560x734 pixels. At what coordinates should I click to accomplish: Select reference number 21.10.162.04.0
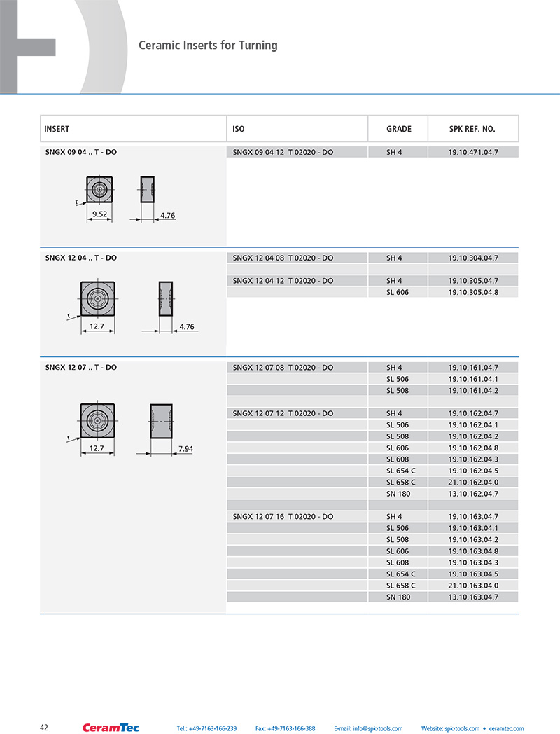coord(473,482)
